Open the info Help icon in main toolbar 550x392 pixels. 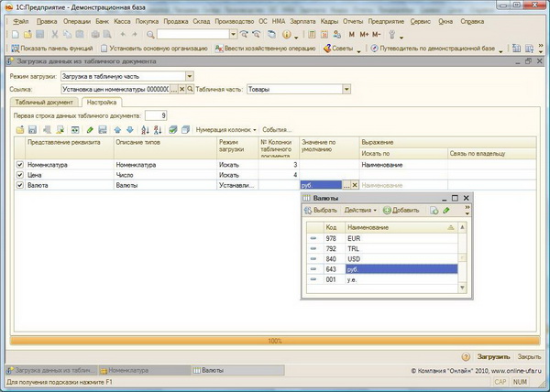[x=286, y=34]
